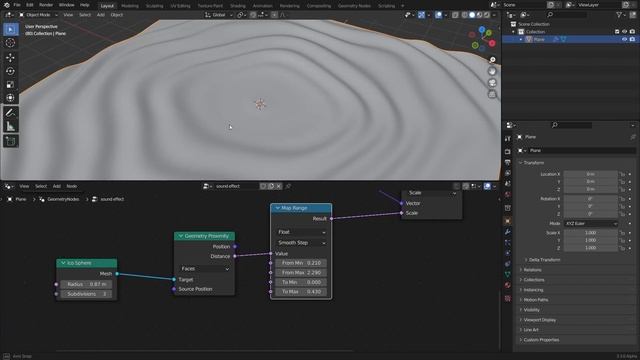Click the Zoom view icon in viewport
The width and height of the screenshot is (640, 360).
492,60
